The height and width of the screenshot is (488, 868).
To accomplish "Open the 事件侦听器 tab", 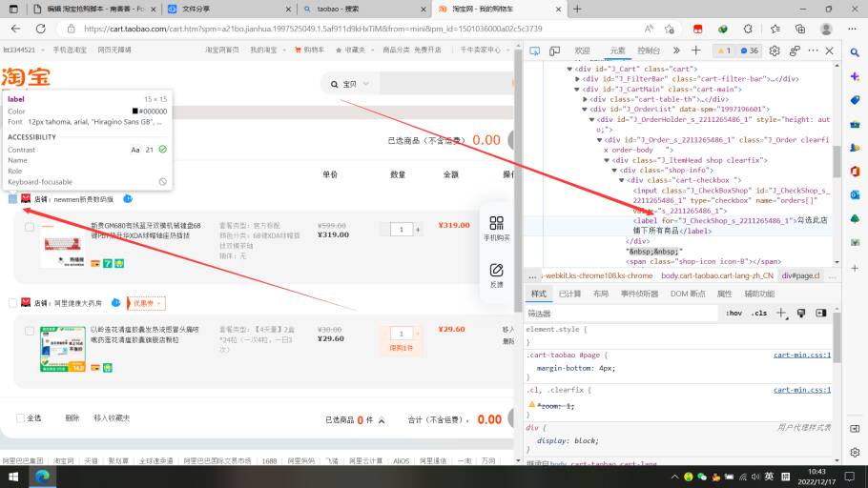I will (x=639, y=294).
